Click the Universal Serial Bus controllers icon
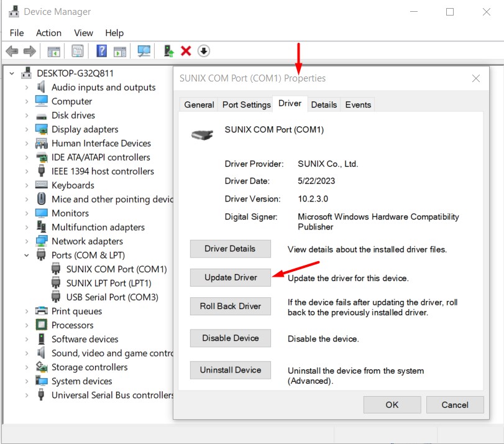Screen dimensions: 504x444 coord(41,394)
